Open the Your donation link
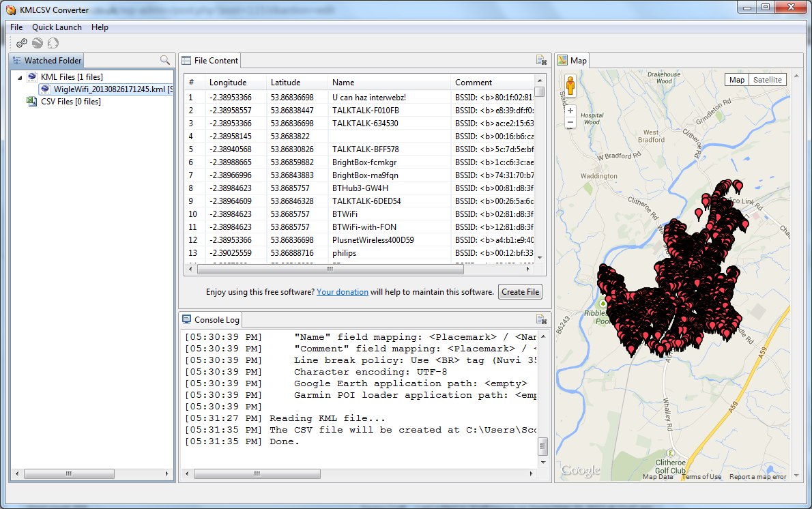 (343, 292)
